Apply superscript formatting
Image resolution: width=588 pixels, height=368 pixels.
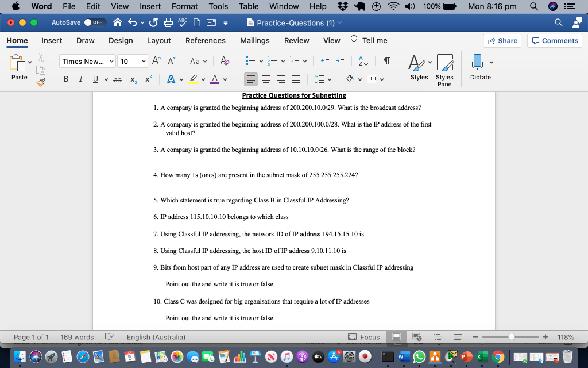148,79
